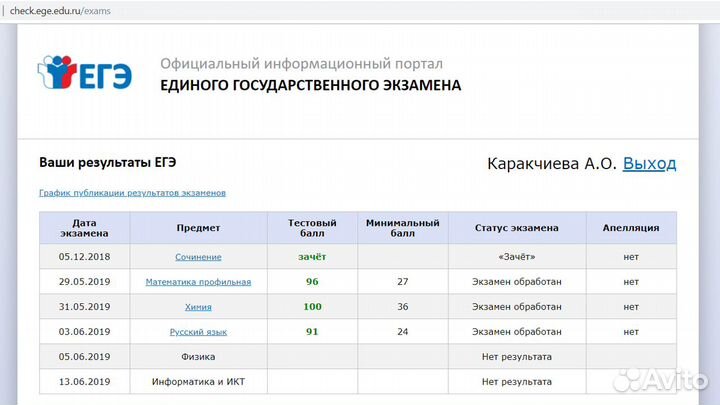Image resolution: width=720 pixels, height=405 pixels.
Task: Click the Информатика и ИКТ subject cell
Action: [198, 382]
